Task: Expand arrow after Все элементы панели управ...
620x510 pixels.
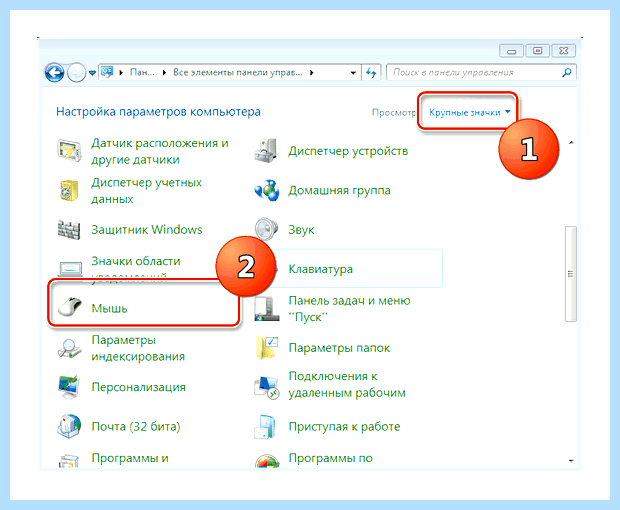Action: click(x=312, y=72)
